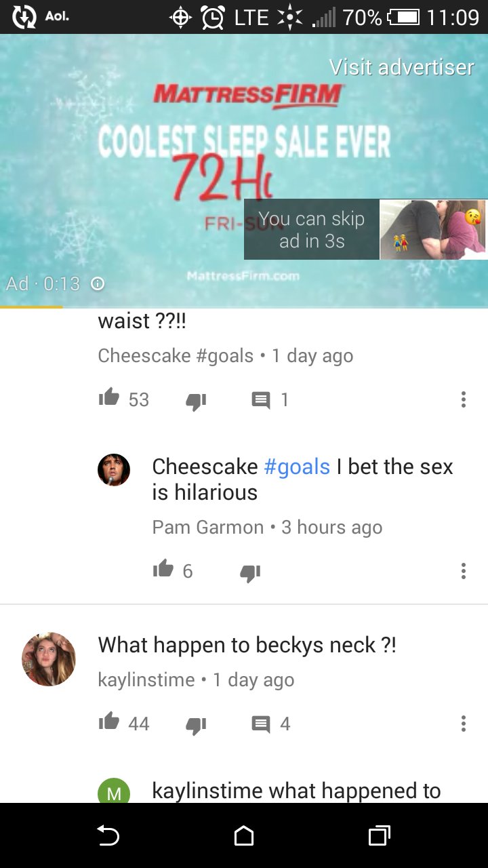488x868 pixels.
Task: Like kaylinstime's comment about beckys neck
Action: [108, 723]
